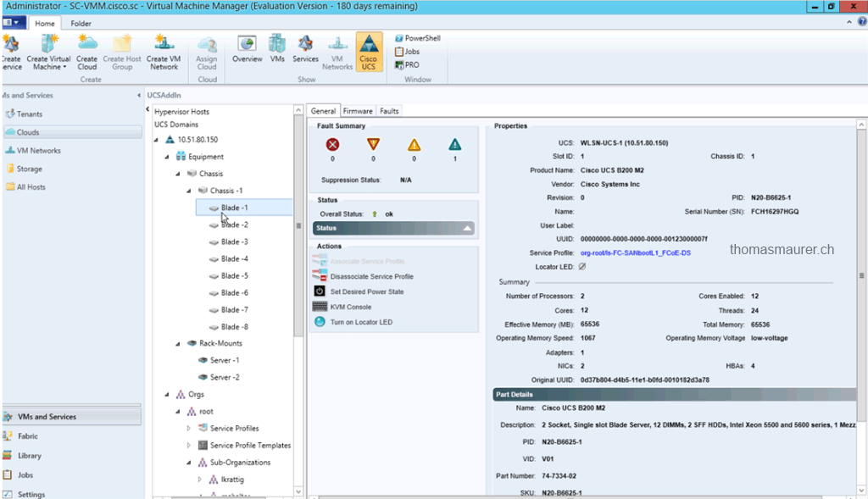Switch to the Jobs workspace
Image resolution: width=868 pixels, height=499 pixels.
pyautogui.click(x=19, y=474)
